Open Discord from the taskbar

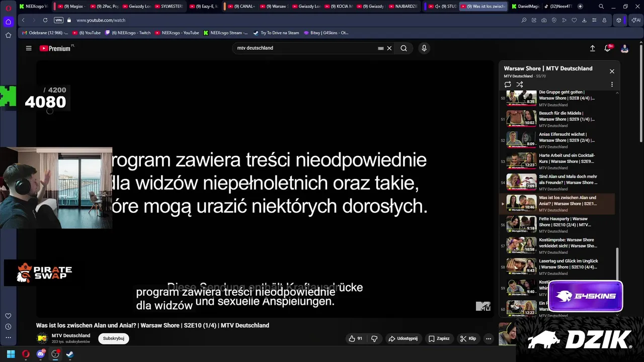tap(41, 354)
